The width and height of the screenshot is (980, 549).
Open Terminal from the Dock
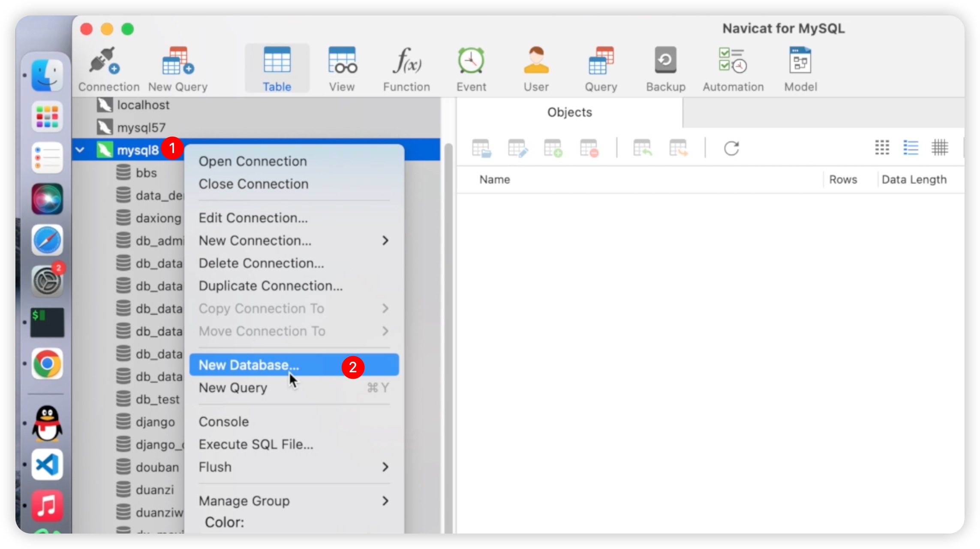click(x=47, y=323)
